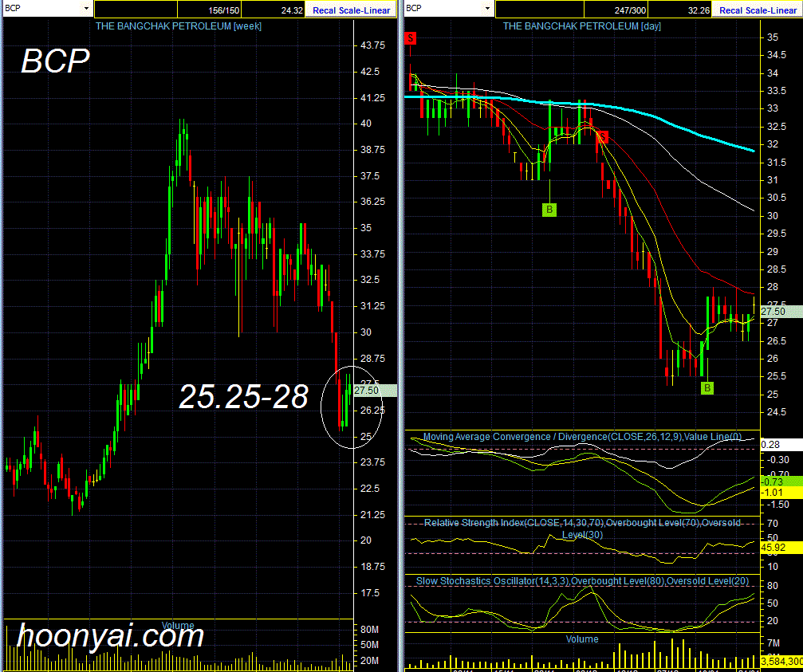Open the BCP symbol dropdown on daily chart
Viewport: 803px width, 672px height.
(487, 8)
